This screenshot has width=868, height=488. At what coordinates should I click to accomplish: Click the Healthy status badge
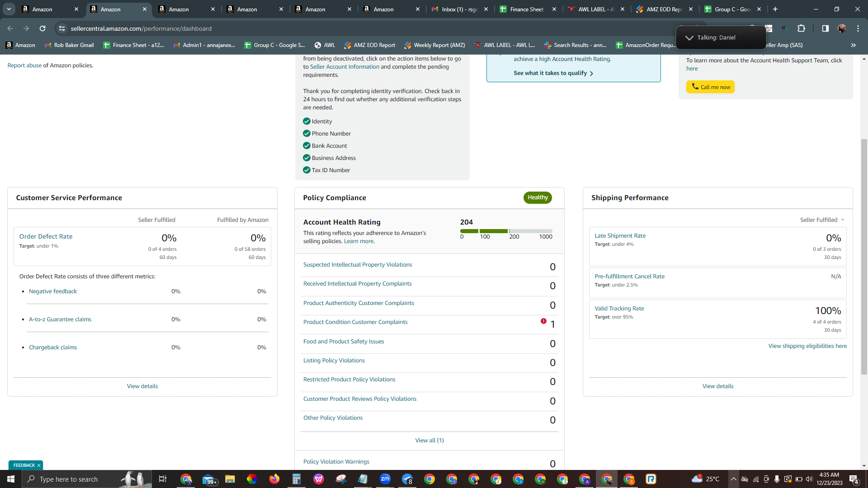click(x=538, y=197)
